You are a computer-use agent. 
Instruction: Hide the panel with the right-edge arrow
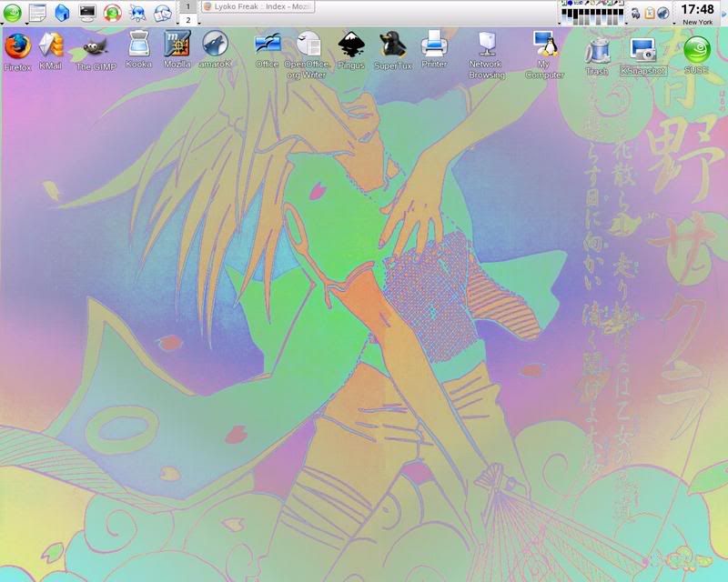click(x=723, y=14)
